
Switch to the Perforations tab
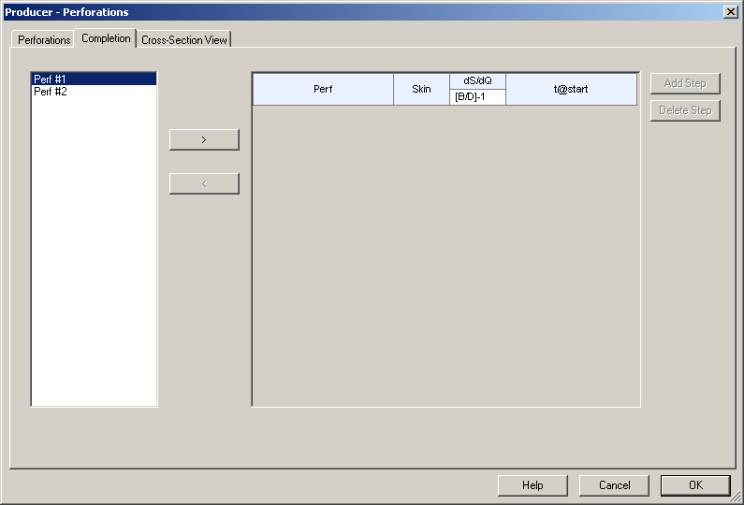(x=44, y=40)
